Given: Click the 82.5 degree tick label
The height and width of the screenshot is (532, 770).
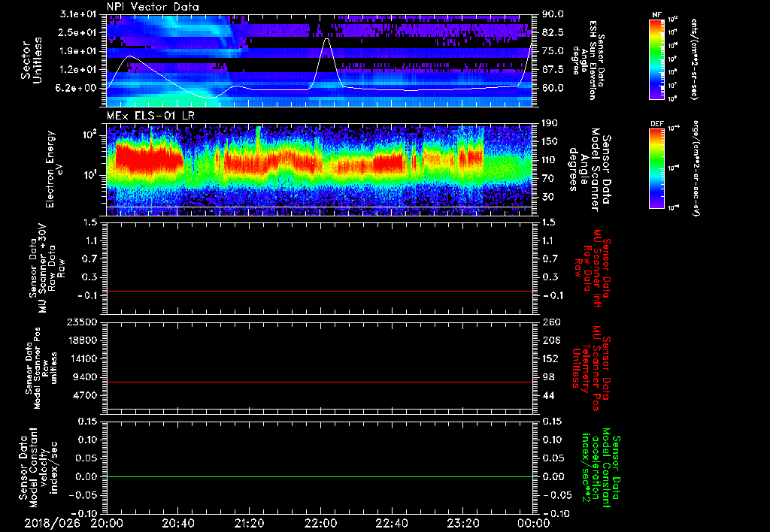Looking at the screenshot, I should (553, 32).
